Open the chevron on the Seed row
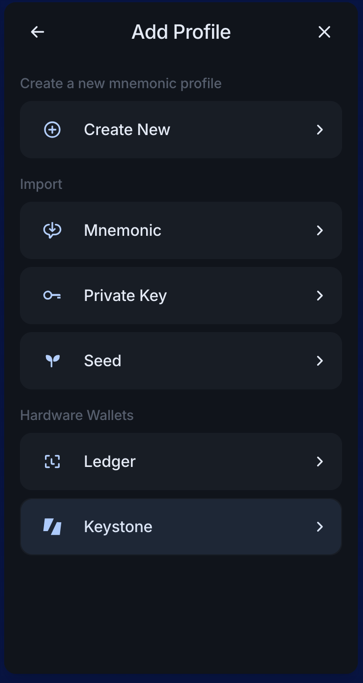363x683 pixels. point(320,361)
